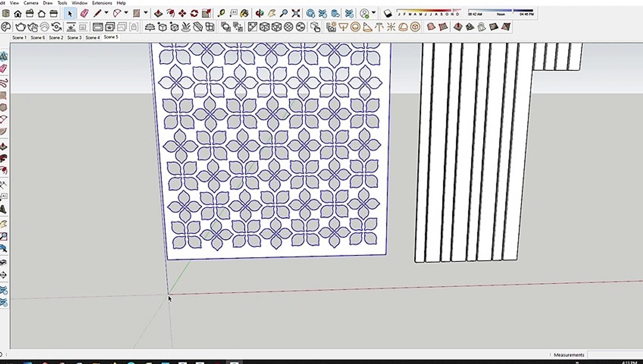Switch to Scene 2 tab
This screenshot has height=364, width=643.
point(56,37)
